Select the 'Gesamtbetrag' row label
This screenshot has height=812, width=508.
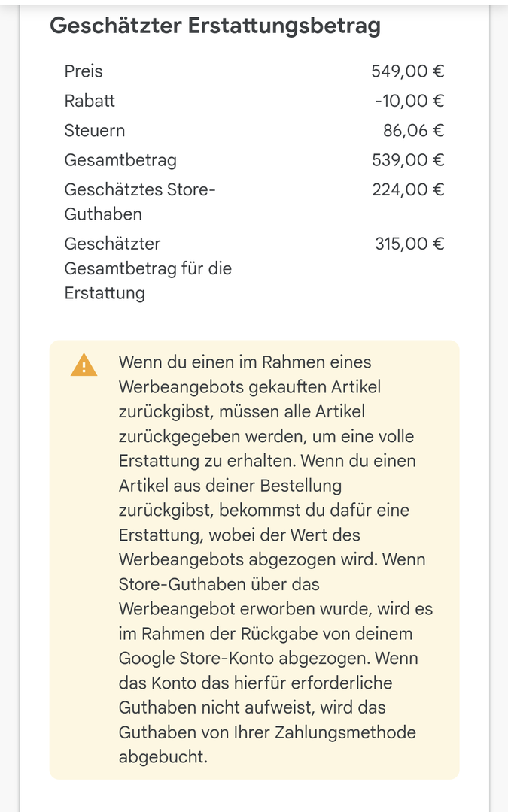tap(120, 159)
